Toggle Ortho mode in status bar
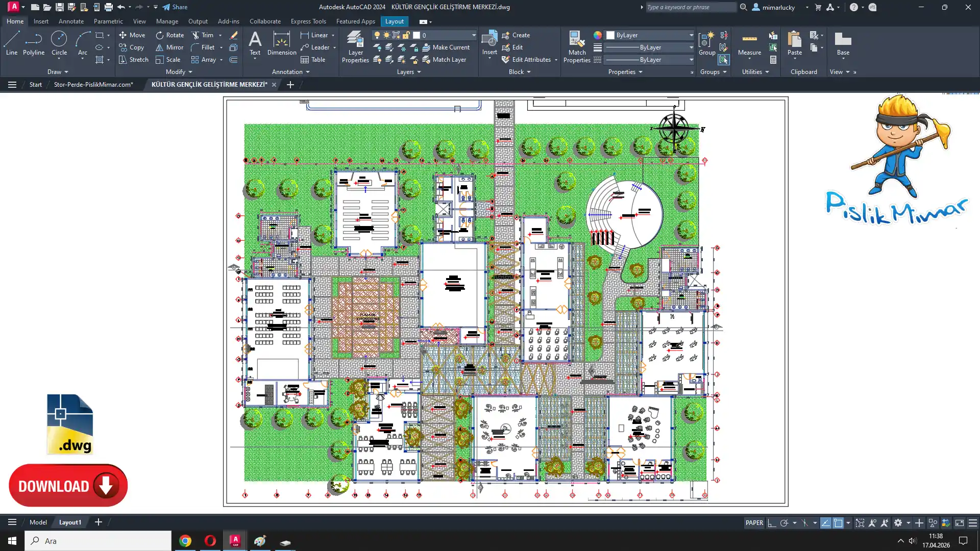The width and height of the screenshot is (980, 551). pyautogui.click(x=772, y=523)
